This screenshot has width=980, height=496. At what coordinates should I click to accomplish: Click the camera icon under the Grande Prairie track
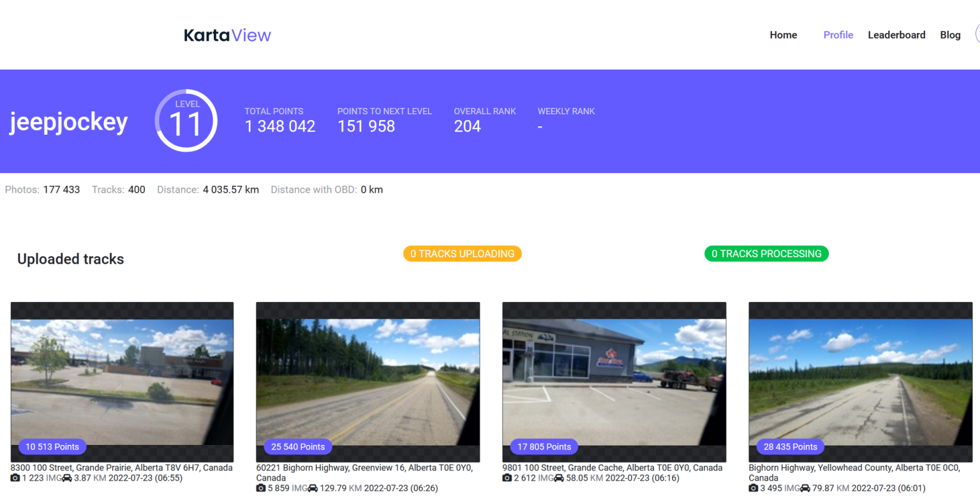coord(15,477)
